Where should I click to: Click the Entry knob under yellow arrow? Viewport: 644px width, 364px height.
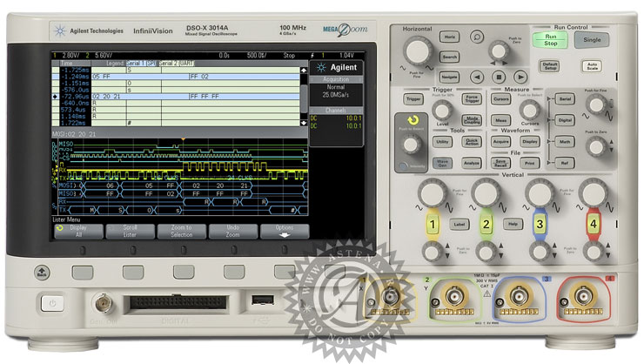[x=411, y=145]
